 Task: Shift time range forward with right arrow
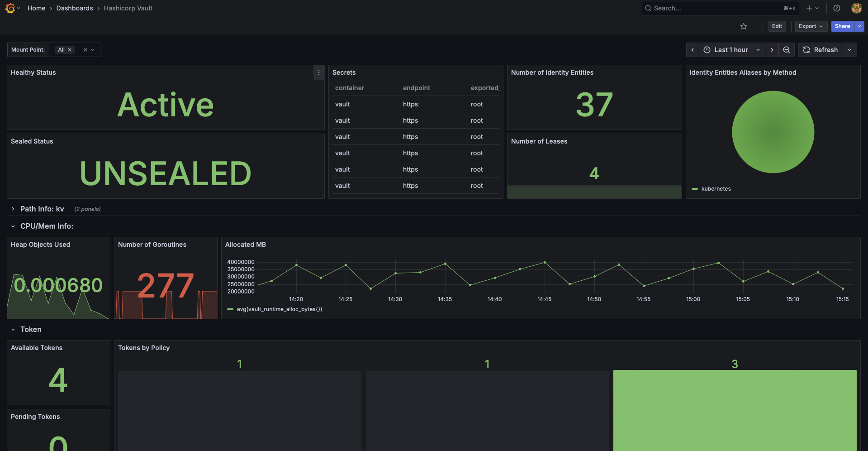coord(772,50)
